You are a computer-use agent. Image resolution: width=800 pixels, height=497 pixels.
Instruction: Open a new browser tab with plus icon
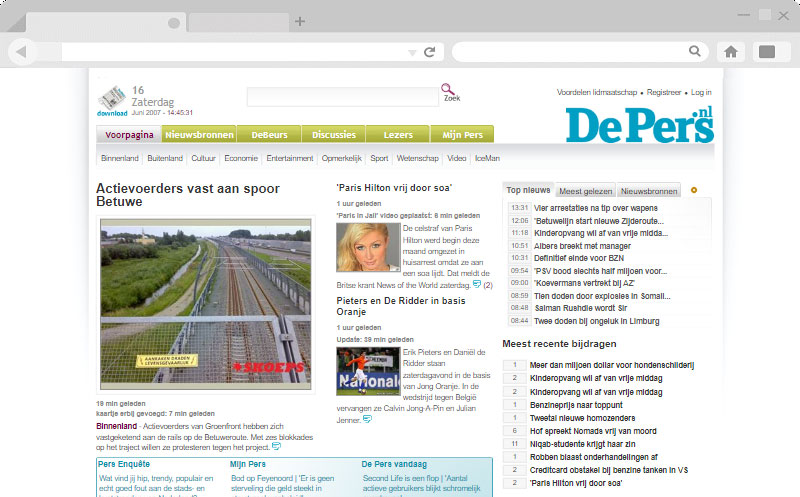coord(300,21)
